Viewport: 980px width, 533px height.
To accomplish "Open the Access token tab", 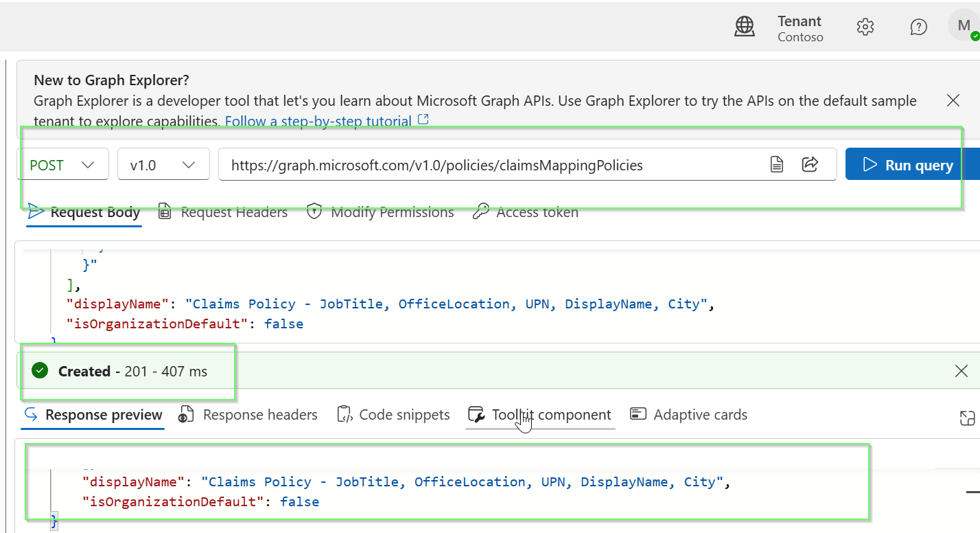I will 526,212.
